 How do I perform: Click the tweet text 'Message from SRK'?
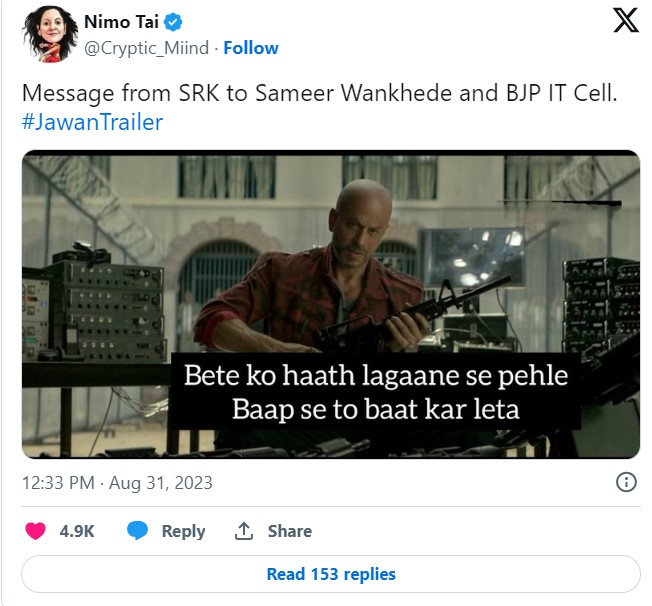[319, 93]
